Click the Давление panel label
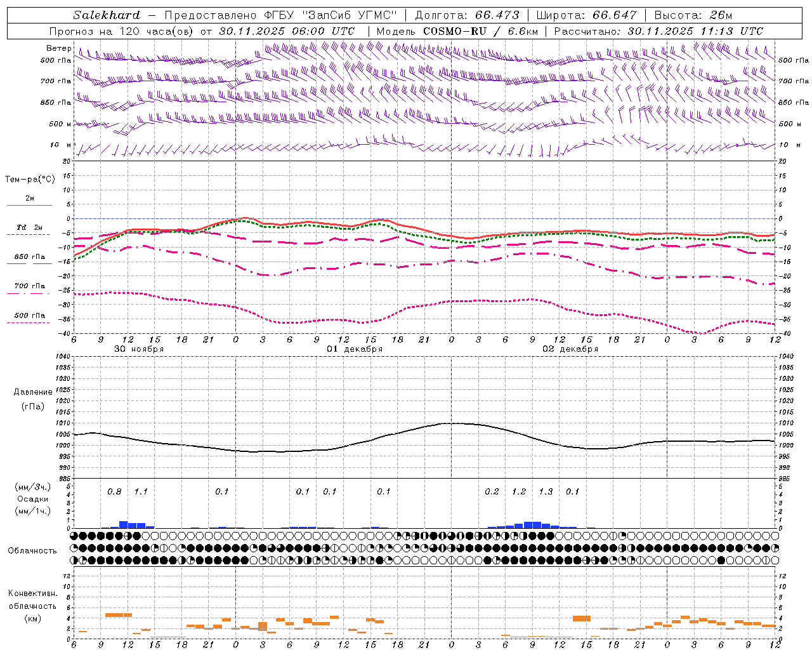 33,392
